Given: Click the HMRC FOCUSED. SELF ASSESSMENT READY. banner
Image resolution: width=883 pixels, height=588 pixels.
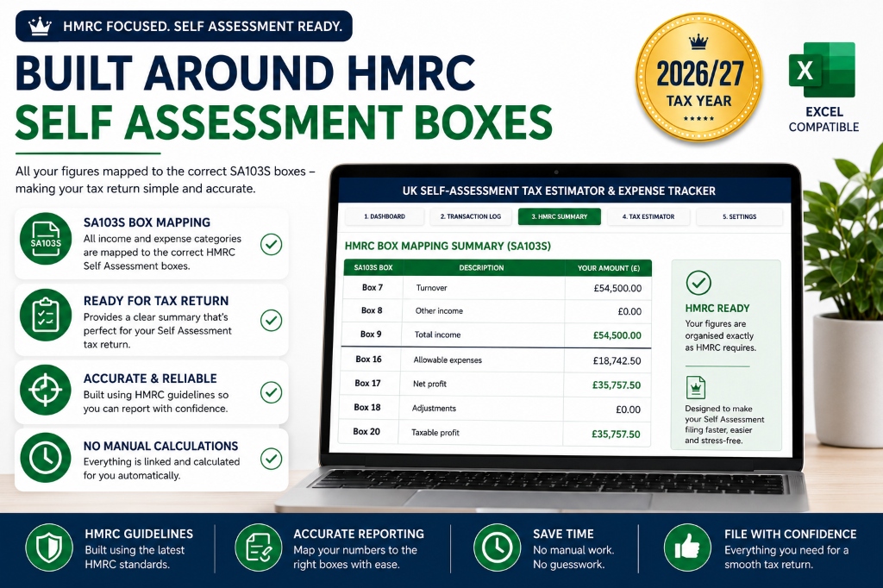Looking at the screenshot, I should pyautogui.click(x=185, y=27).
